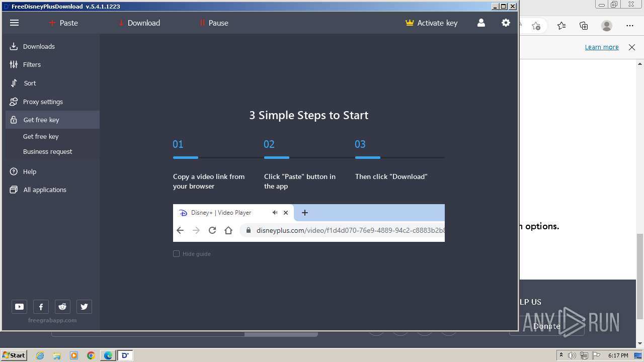Visit freegrabapp.com link
The image size is (644, 362).
[x=52, y=320]
